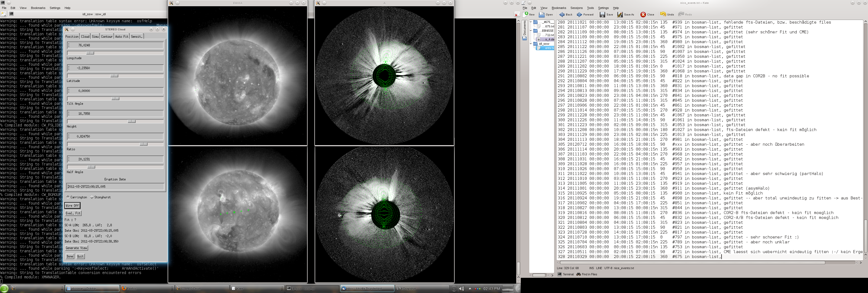Screen dimensions: 868x293
Task: Select the Stonyhurst coordinate option
Action: pyautogui.click(x=100, y=197)
